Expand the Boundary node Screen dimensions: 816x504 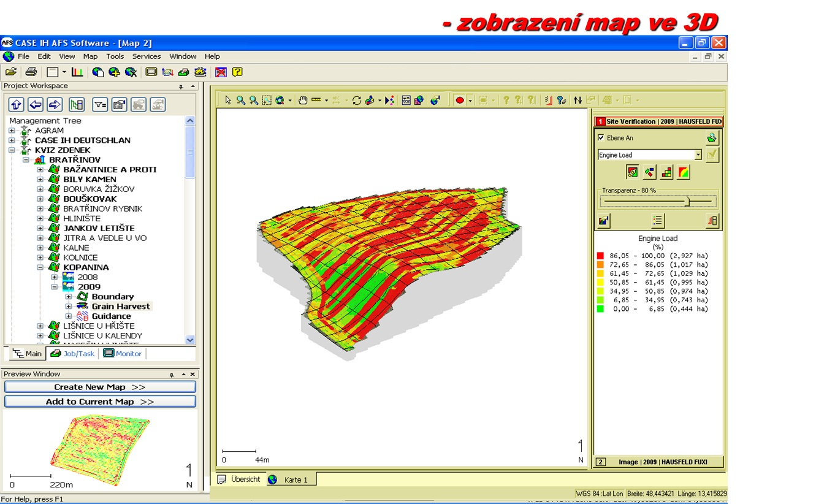[x=68, y=297]
